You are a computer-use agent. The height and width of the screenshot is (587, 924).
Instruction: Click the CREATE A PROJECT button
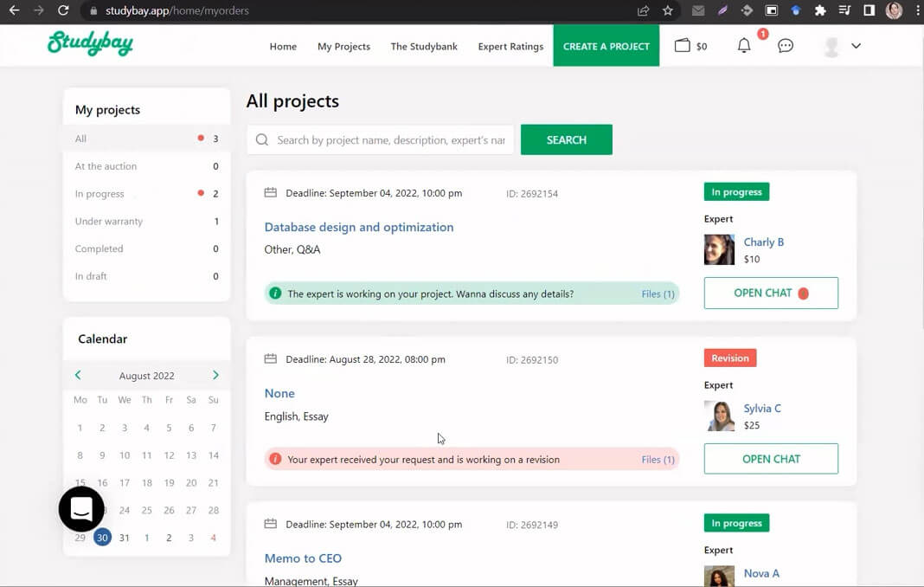pos(606,46)
